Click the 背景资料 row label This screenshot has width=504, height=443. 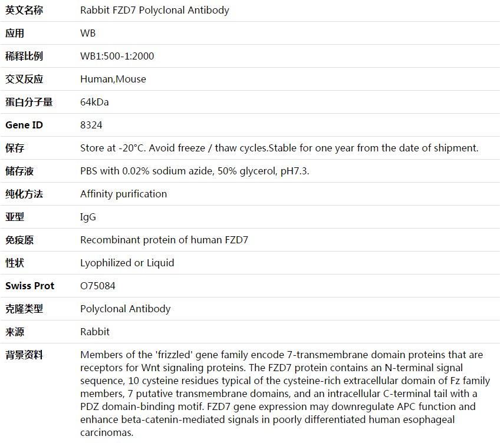[x=24, y=355]
